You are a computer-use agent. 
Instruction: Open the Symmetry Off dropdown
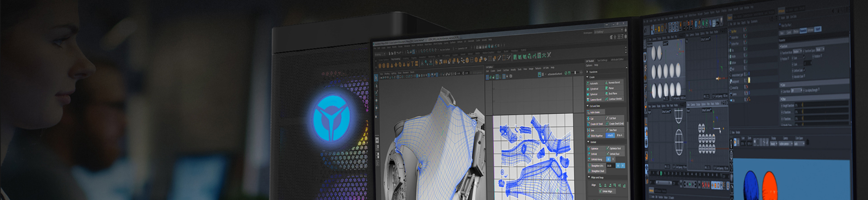pos(461,48)
